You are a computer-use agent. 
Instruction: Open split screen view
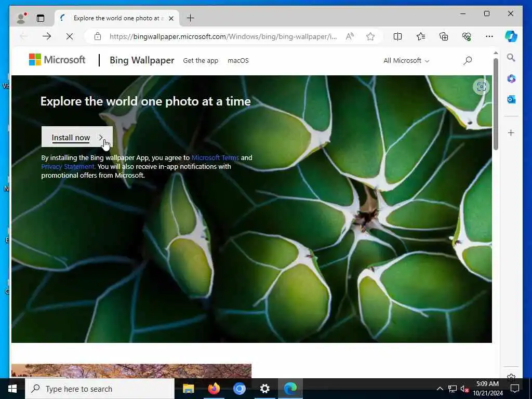click(x=397, y=36)
